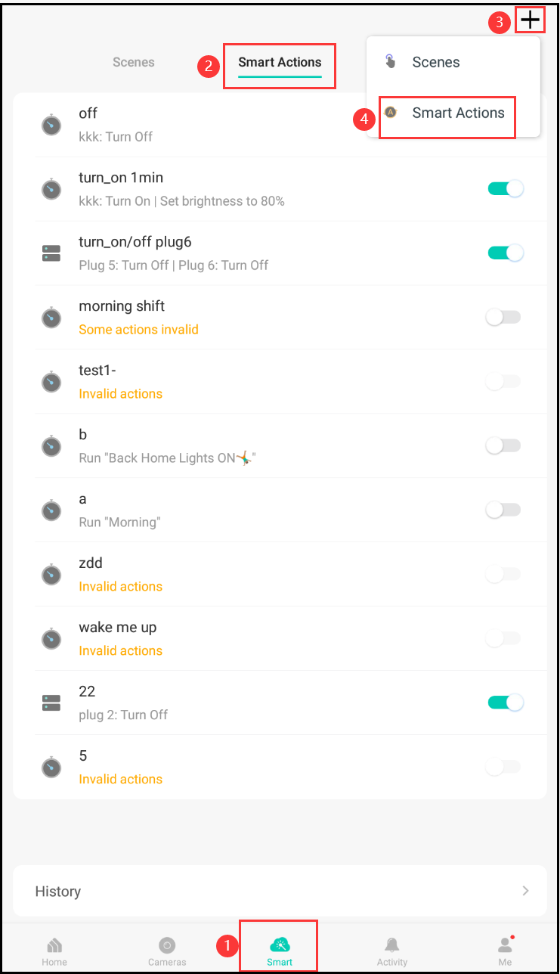
Task: Expand History with chevron arrow
Action: point(525,891)
